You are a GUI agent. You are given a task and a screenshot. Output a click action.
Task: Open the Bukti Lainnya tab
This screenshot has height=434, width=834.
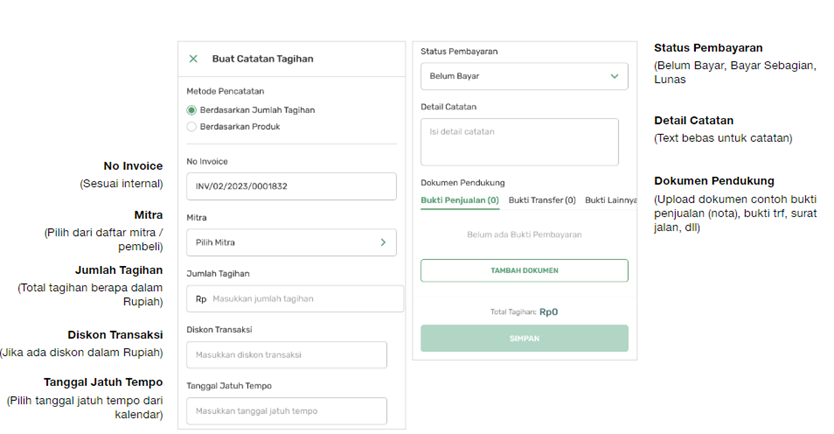pos(609,200)
